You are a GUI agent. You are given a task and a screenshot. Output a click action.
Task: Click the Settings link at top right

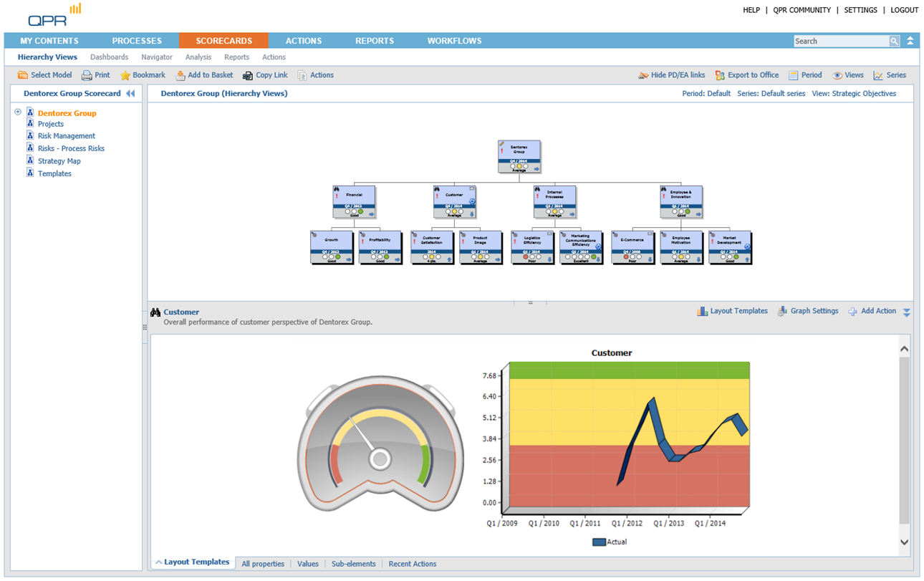(860, 10)
